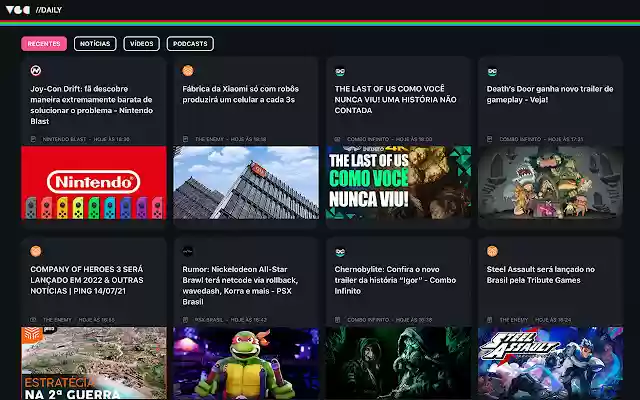Click the Combo Infinito avatar on The Last of Us card

(340, 71)
